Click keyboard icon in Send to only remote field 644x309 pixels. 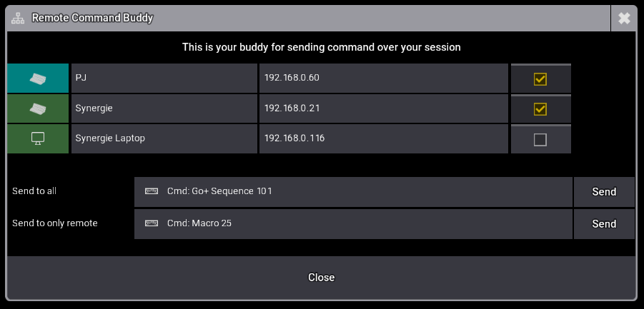point(152,223)
